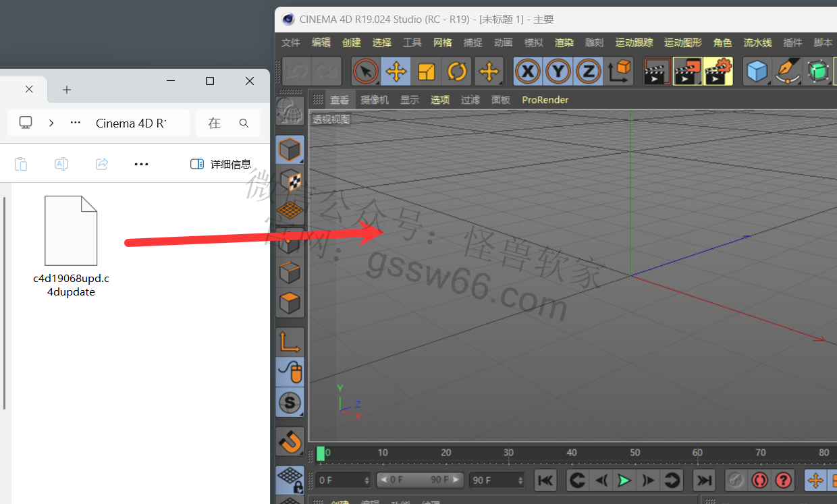Open the Edit Render Settings icon
Screen dimensions: 837x504
tap(718, 71)
